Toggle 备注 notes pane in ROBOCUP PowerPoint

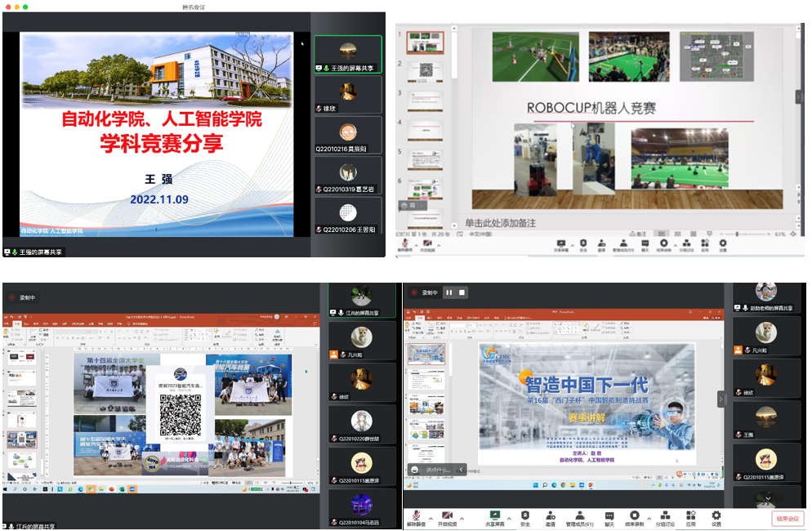639,234
